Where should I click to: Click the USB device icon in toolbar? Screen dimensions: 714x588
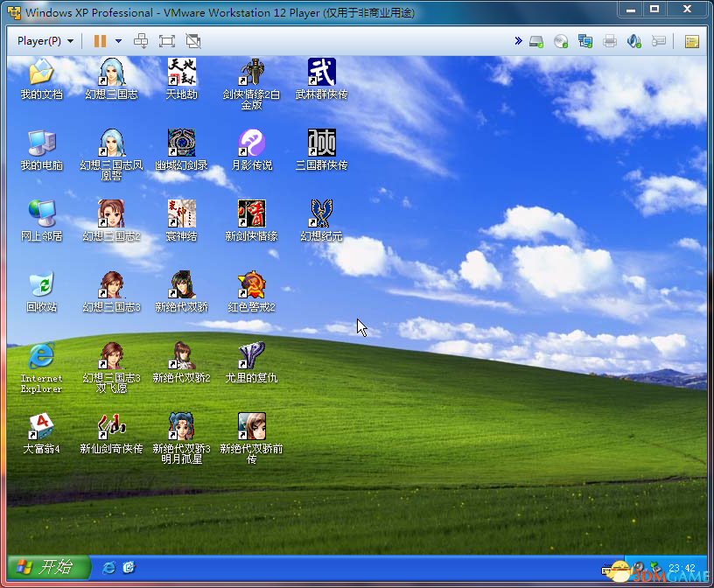point(659,41)
